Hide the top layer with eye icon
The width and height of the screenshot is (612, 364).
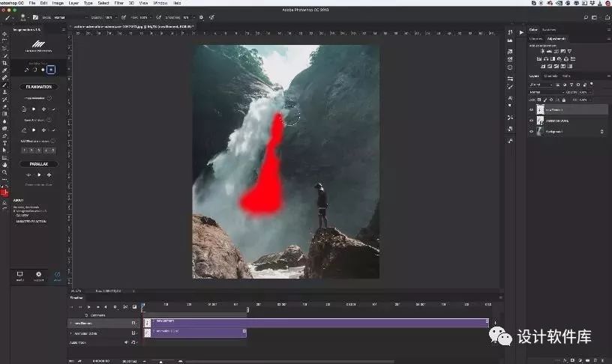point(531,110)
